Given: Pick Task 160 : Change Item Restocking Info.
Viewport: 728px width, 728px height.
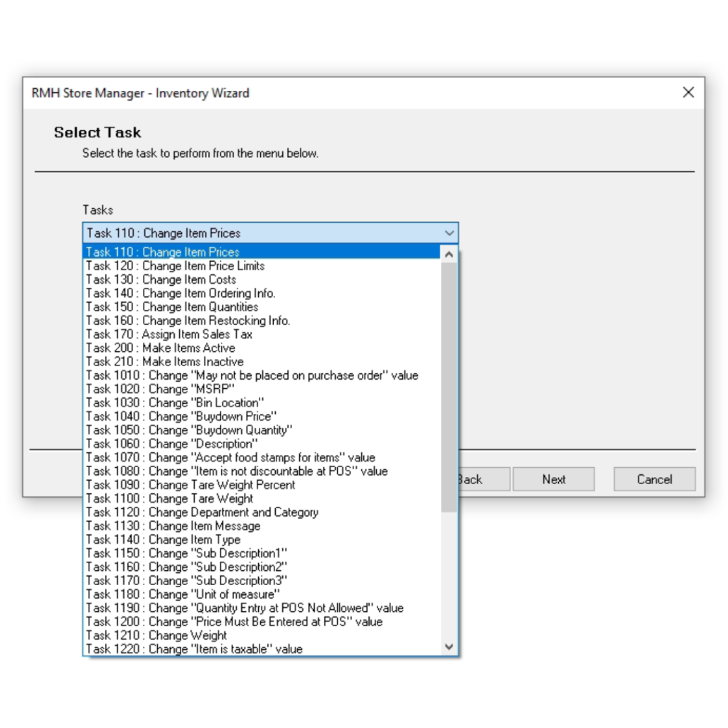Looking at the screenshot, I should point(262,321).
